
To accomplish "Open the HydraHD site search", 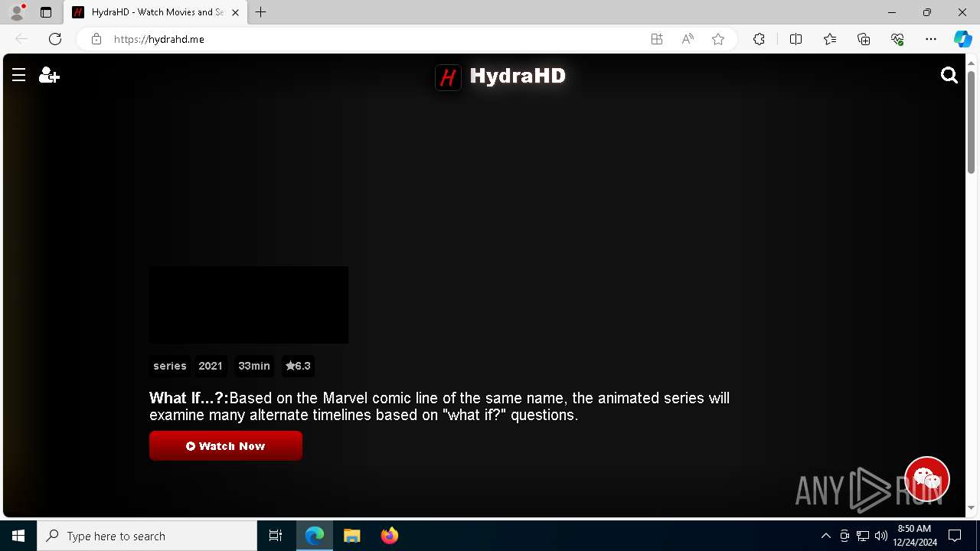I will (949, 75).
